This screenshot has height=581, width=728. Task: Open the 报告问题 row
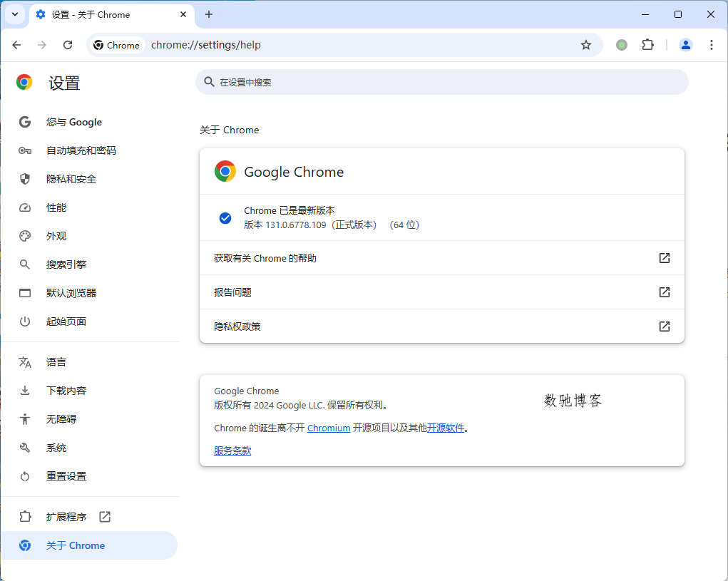click(x=442, y=292)
